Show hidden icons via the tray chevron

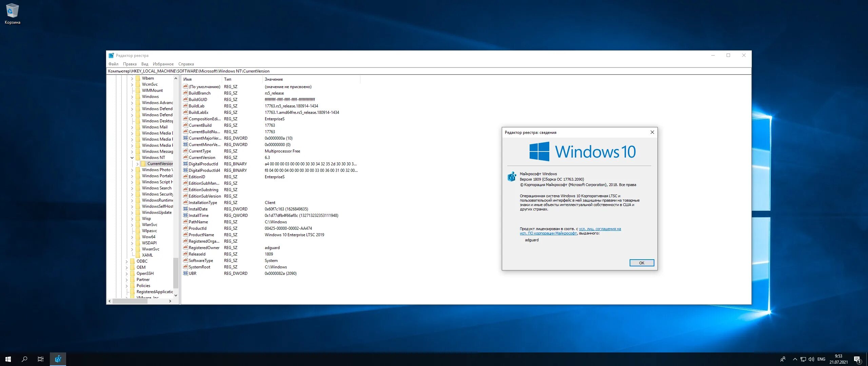point(794,359)
